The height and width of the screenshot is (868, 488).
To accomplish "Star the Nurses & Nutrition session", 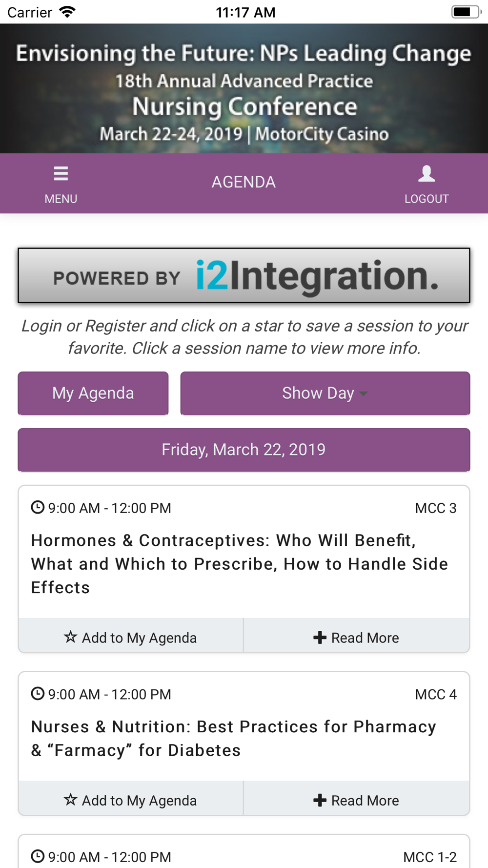I will pyautogui.click(x=71, y=799).
